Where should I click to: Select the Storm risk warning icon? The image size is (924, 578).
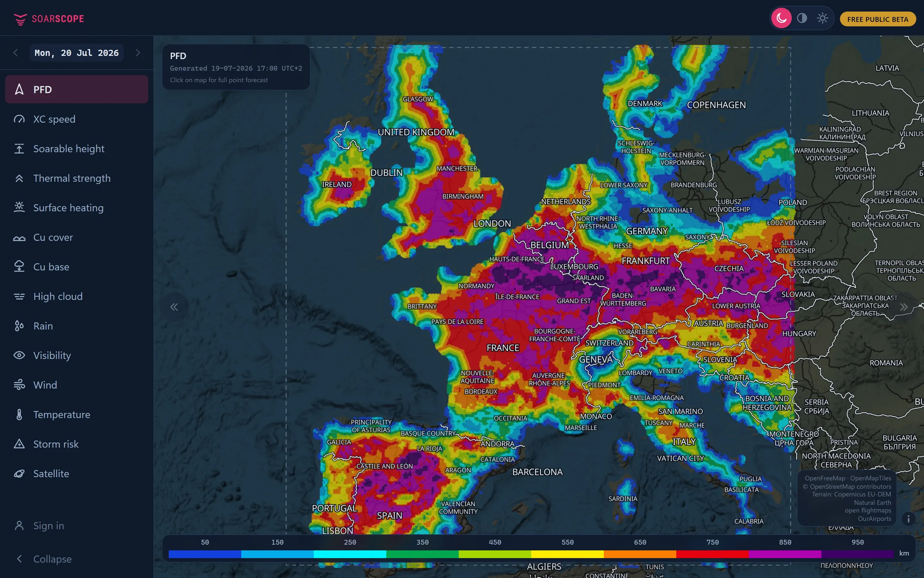[x=19, y=444]
